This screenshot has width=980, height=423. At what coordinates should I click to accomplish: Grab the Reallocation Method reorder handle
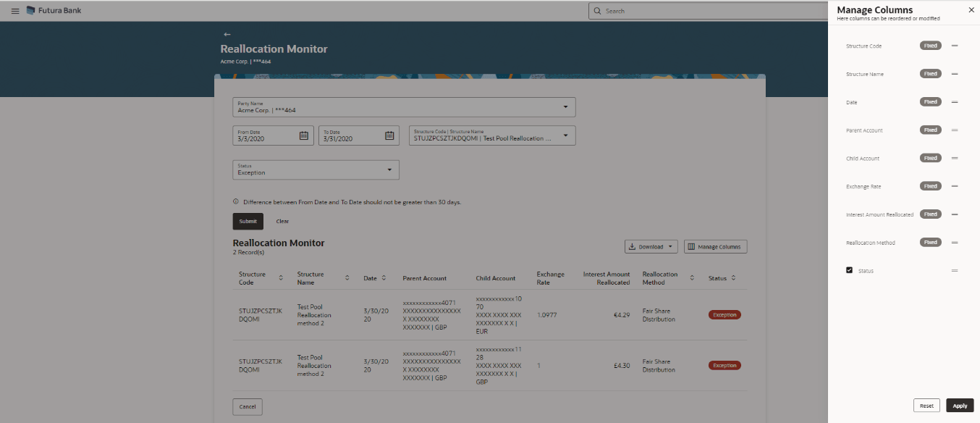955,243
